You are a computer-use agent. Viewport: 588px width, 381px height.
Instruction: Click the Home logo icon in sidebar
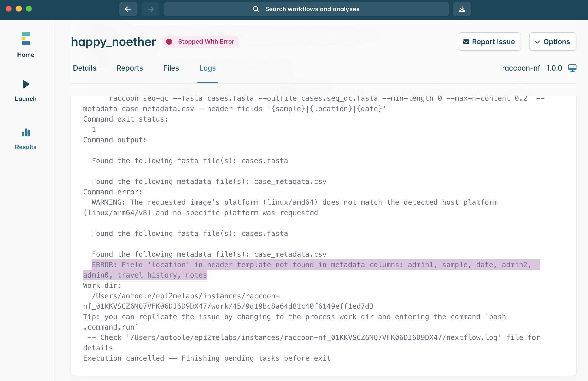[x=26, y=39]
